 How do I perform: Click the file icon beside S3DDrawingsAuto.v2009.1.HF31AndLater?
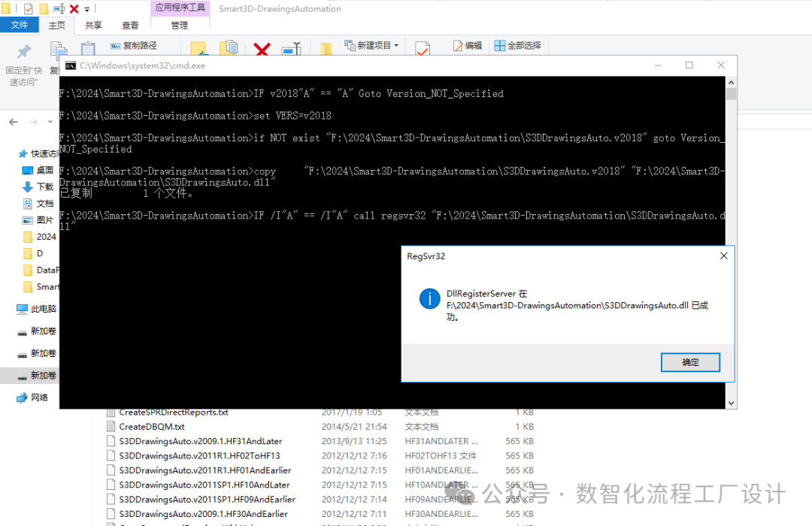coord(111,441)
